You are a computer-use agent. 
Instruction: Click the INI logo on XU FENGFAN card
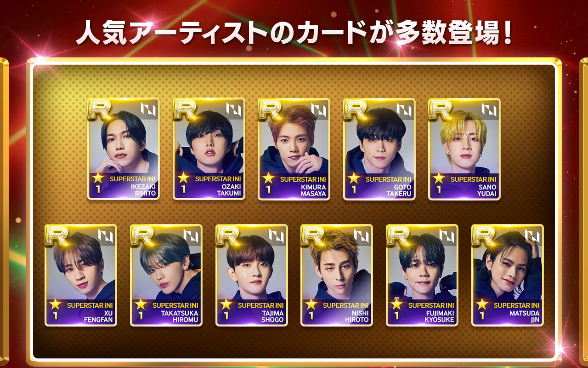[106, 236]
